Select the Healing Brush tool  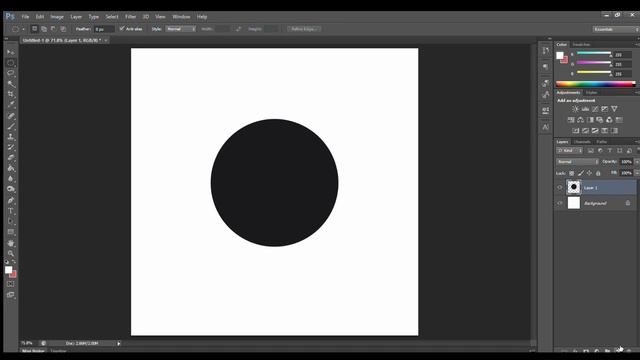point(11,116)
